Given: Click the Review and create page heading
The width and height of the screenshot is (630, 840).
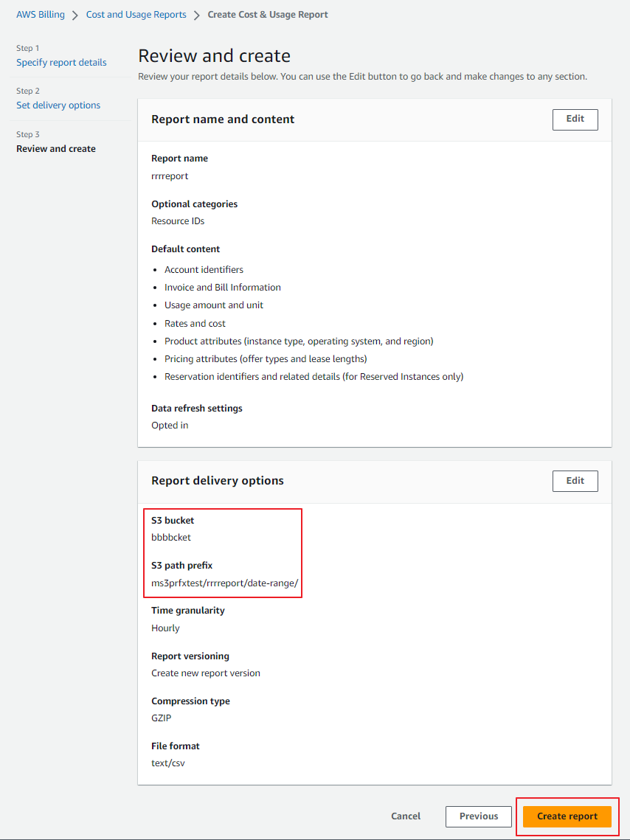Looking at the screenshot, I should click(214, 56).
